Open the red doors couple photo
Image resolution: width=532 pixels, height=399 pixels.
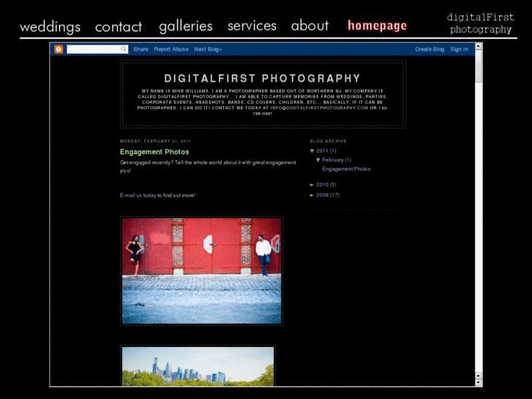pos(201,271)
